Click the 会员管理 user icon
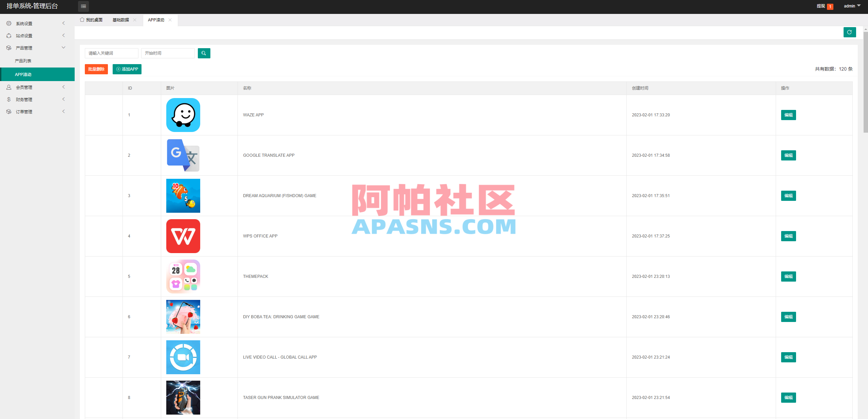This screenshot has width=868, height=419. 8,87
